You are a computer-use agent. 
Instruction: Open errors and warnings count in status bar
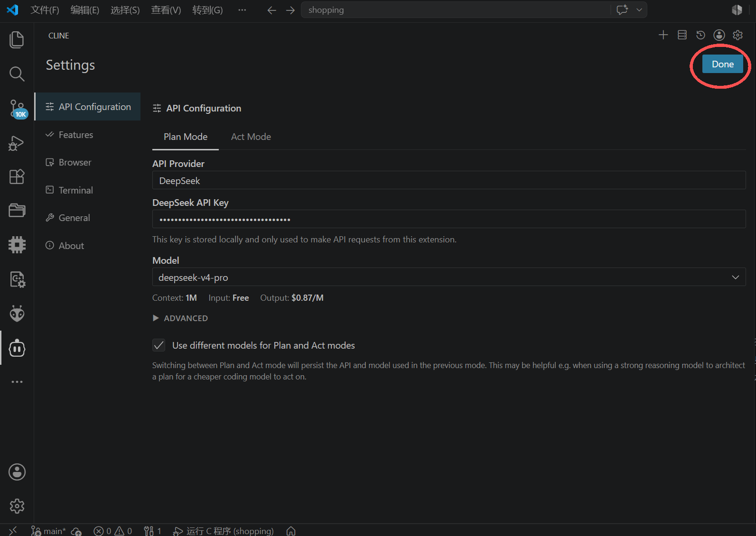click(113, 531)
